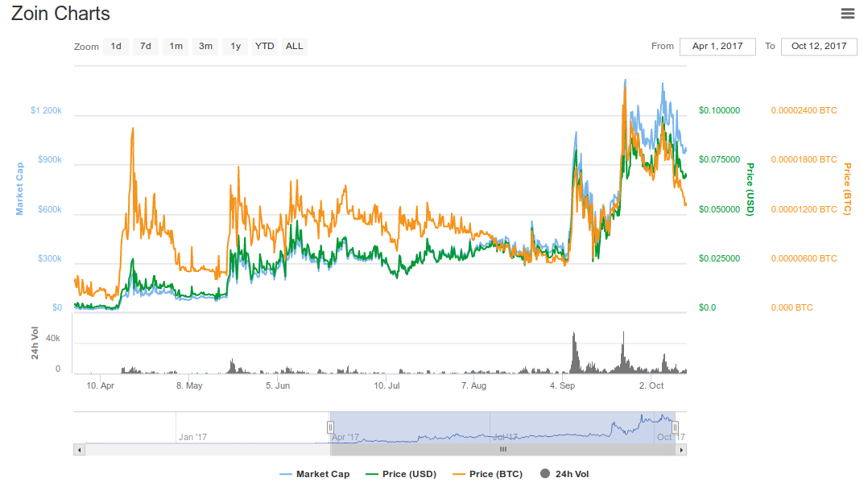Click the $0.050000 USD price axis label

[x=719, y=210]
